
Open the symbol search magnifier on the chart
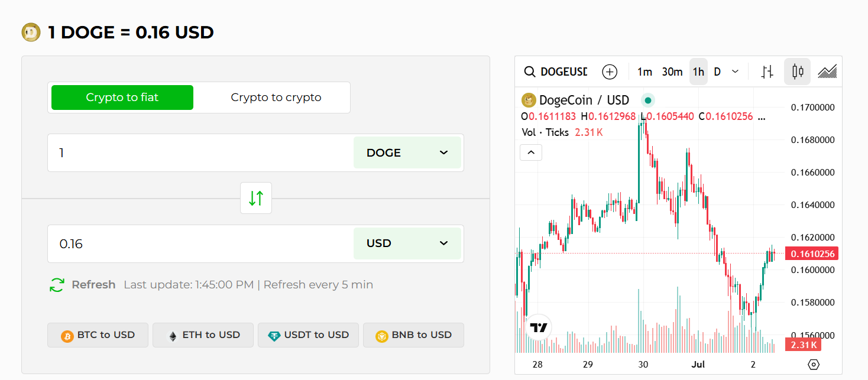pyautogui.click(x=529, y=72)
